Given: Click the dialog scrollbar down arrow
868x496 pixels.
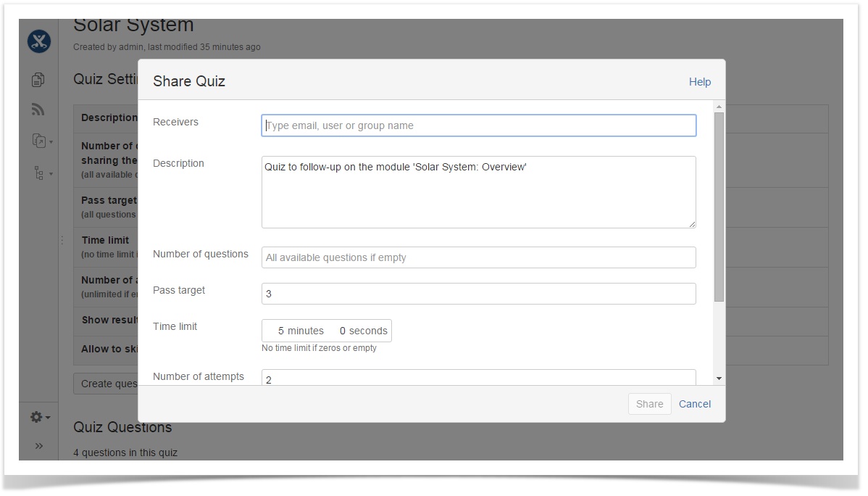Looking at the screenshot, I should [x=719, y=379].
